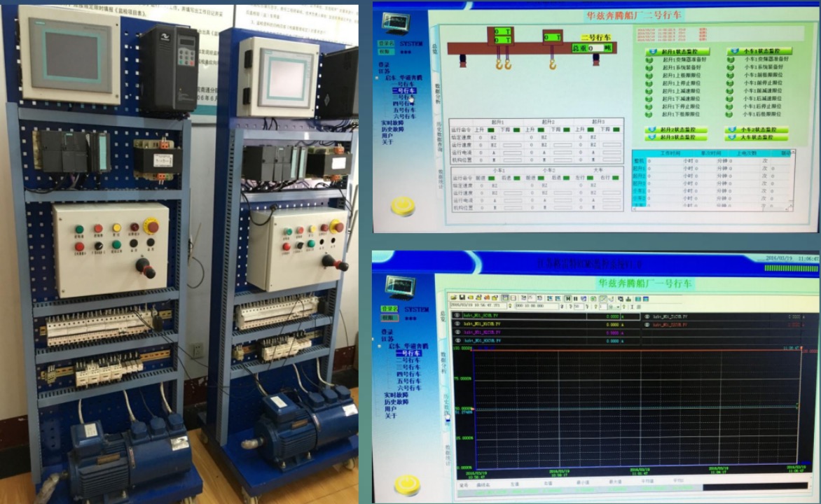Click the monitor icon in upper screen sidebar
Viewport: 821px width, 504px height.
pos(394,23)
